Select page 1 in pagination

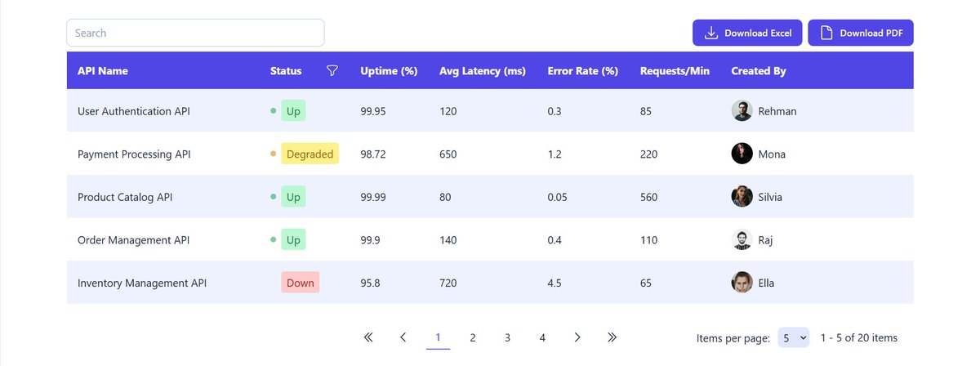(438, 337)
